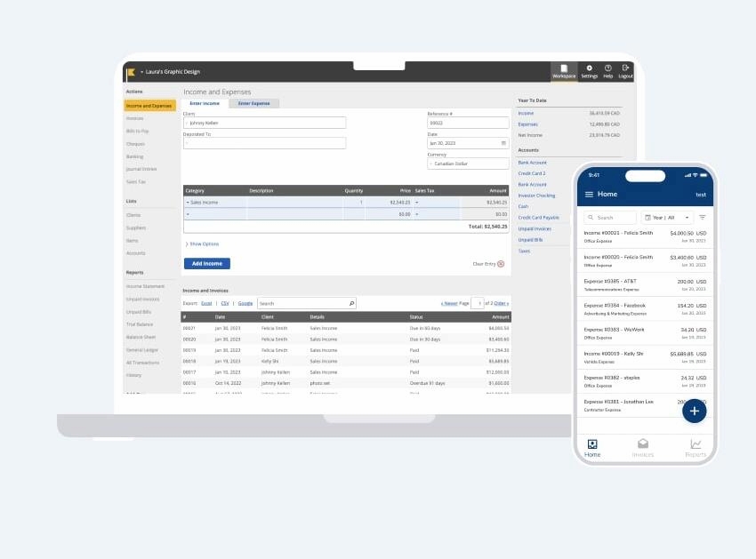756x559 pixels.
Task: Tap the blue plus floating button
Action: [x=694, y=411]
